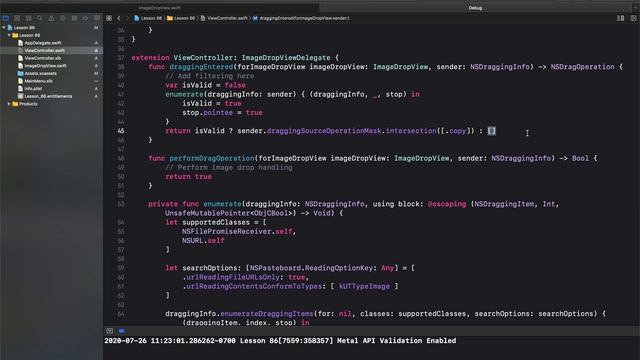Viewport: 640px width, 360px height.
Task: Expand the Products folder
Action: pos(9,104)
